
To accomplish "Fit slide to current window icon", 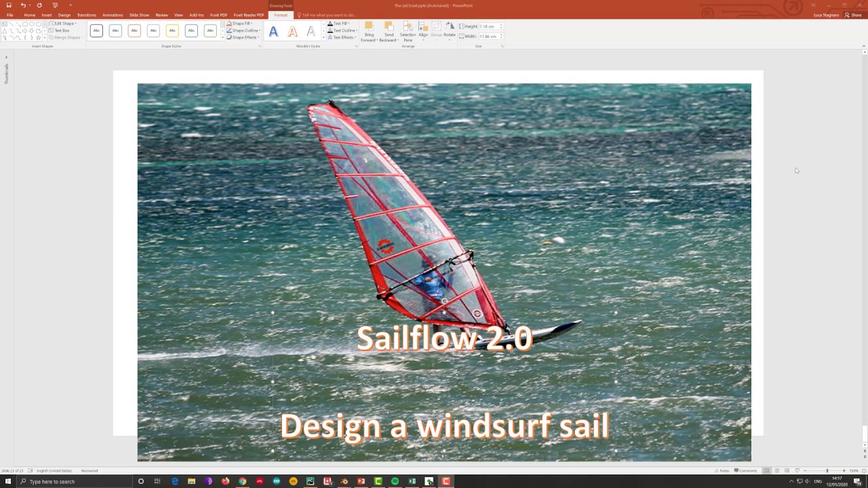I will coord(863,470).
